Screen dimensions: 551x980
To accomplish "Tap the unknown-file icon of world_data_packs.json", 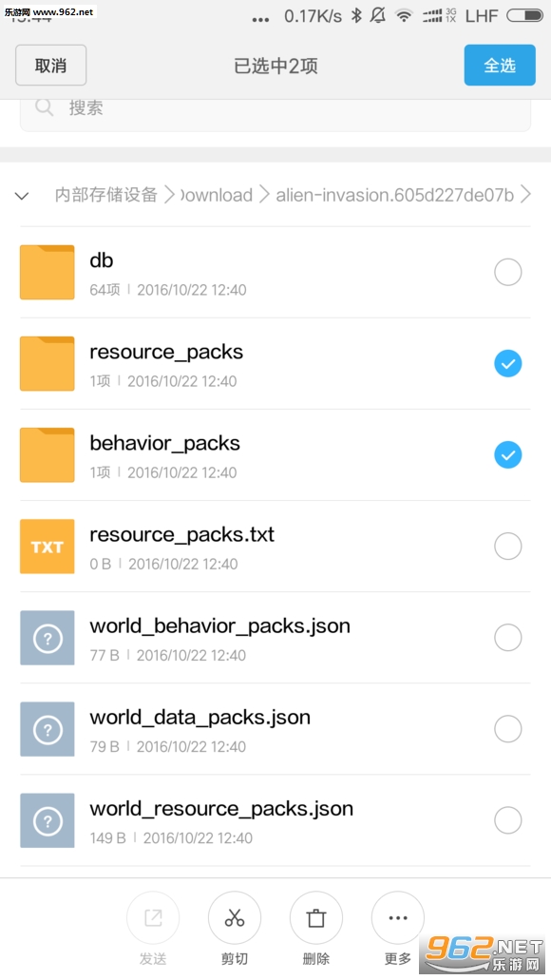I will click(47, 729).
